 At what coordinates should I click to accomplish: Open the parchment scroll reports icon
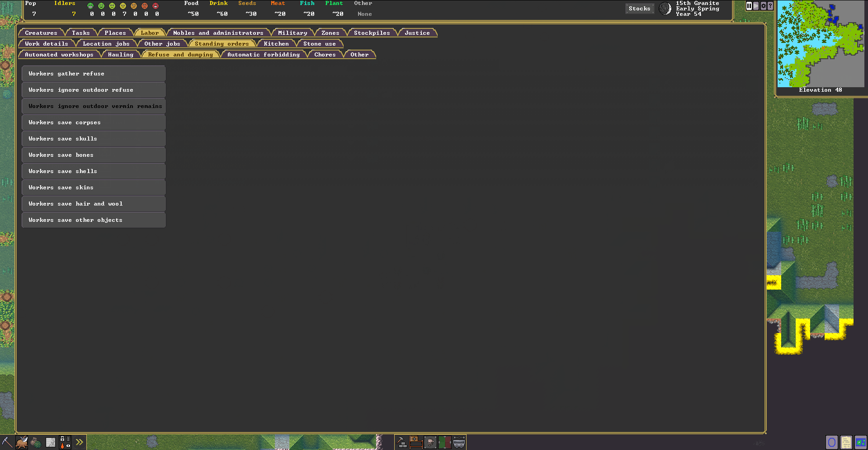point(846,442)
